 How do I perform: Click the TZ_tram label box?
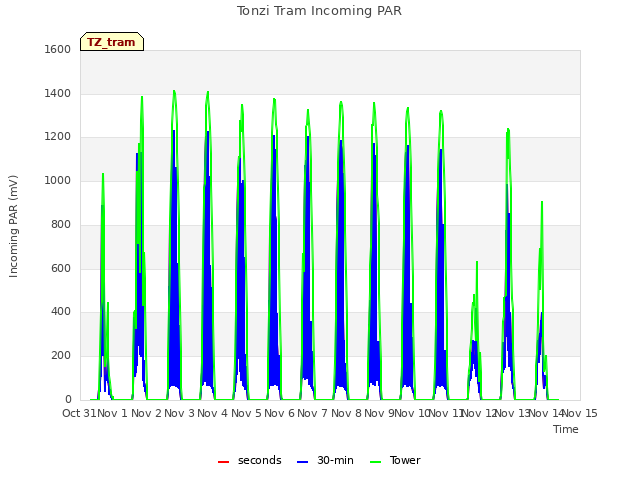(x=112, y=42)
